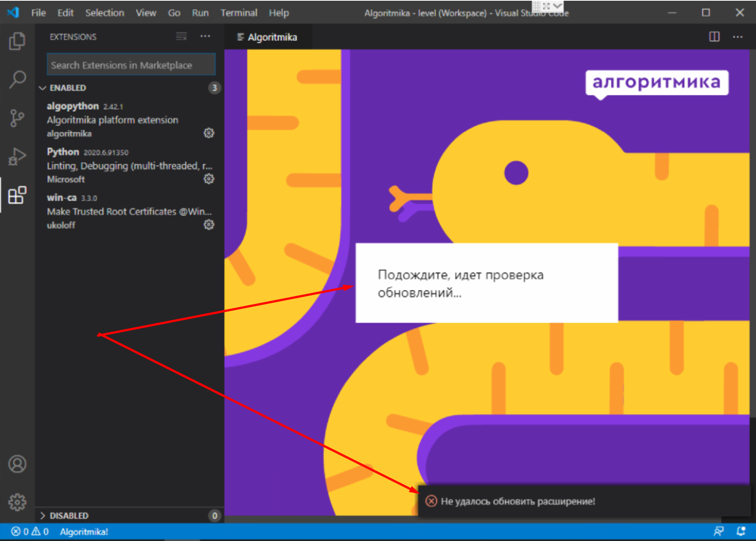
Task: Open the Selection menu
Action: [105, 13]
